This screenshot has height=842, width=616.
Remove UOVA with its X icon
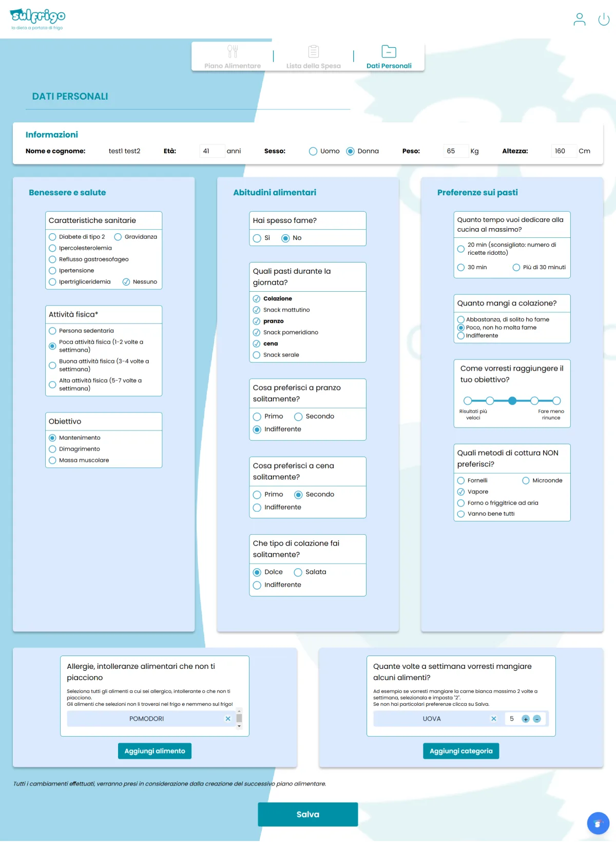(494, 719)
